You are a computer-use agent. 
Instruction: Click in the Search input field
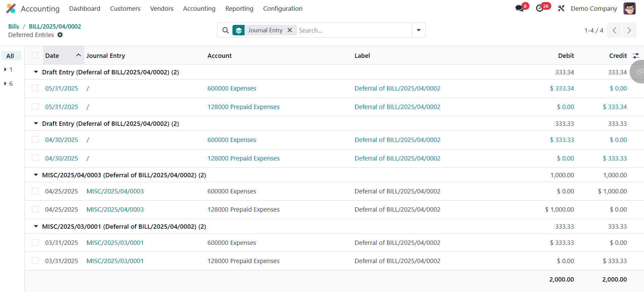353,30
